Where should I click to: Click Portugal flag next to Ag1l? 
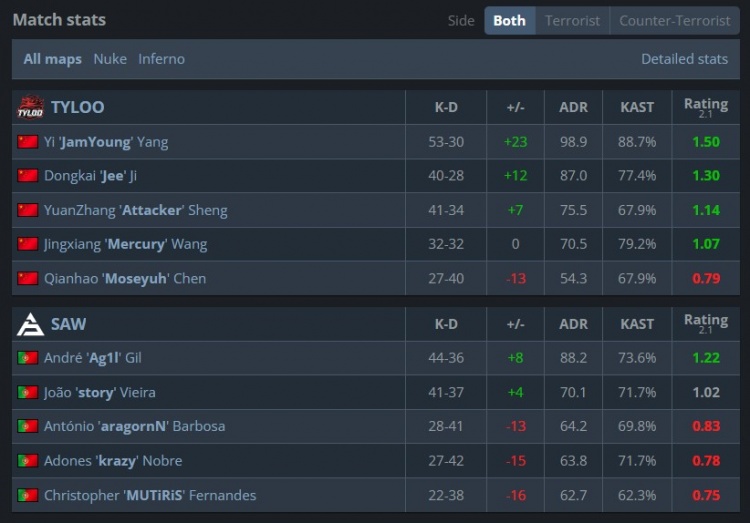(x=27, y=358)
